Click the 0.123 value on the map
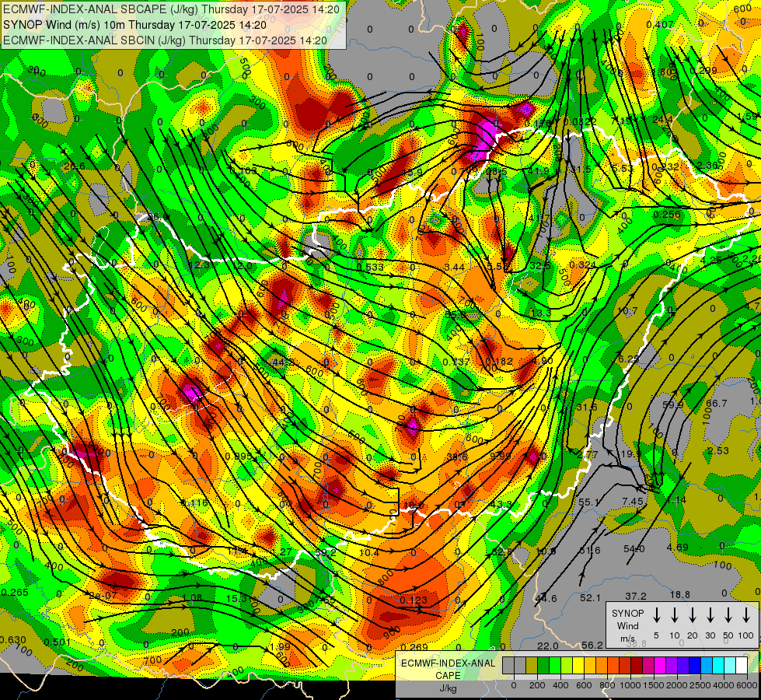 414,600
